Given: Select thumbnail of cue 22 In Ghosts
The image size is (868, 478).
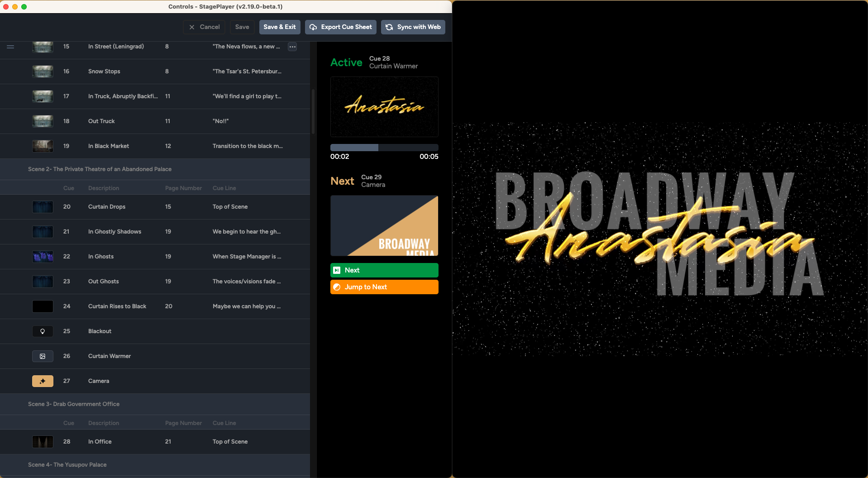Looking at the screenshot, I should (43, 257).
